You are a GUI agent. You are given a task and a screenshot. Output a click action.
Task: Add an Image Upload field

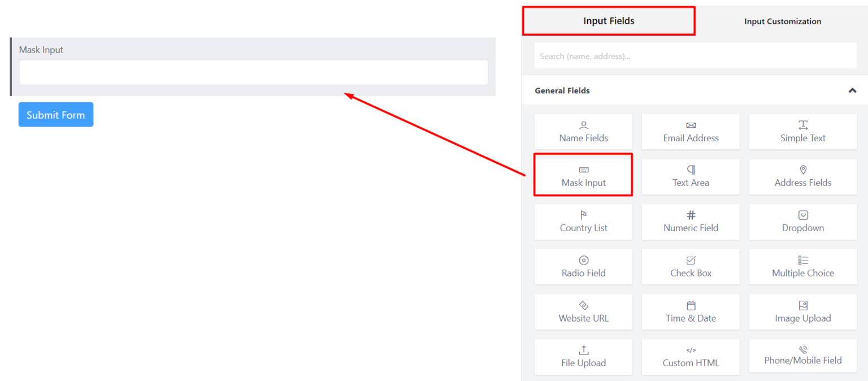tap(802, 311)
